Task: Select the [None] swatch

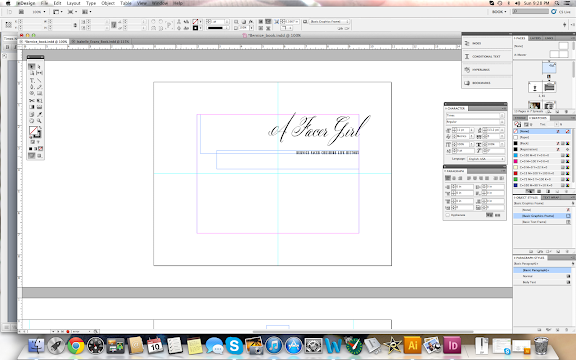Action: [x=542, y=131]
